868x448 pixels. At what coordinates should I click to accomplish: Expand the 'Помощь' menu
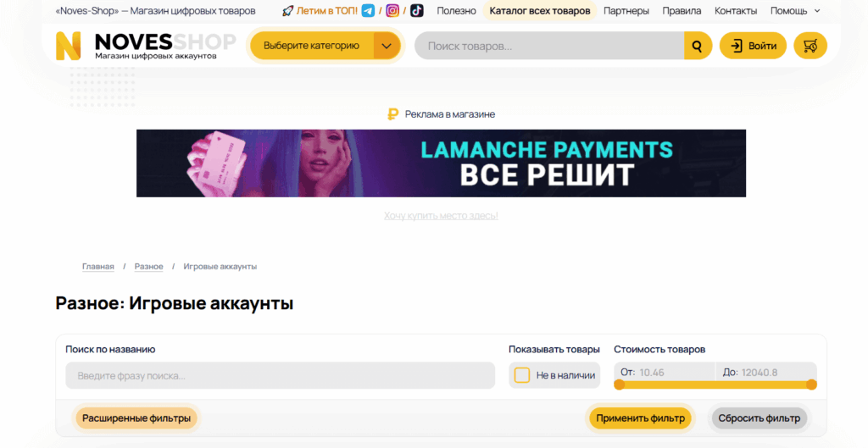pyautogui.click(x=795, y=10)
